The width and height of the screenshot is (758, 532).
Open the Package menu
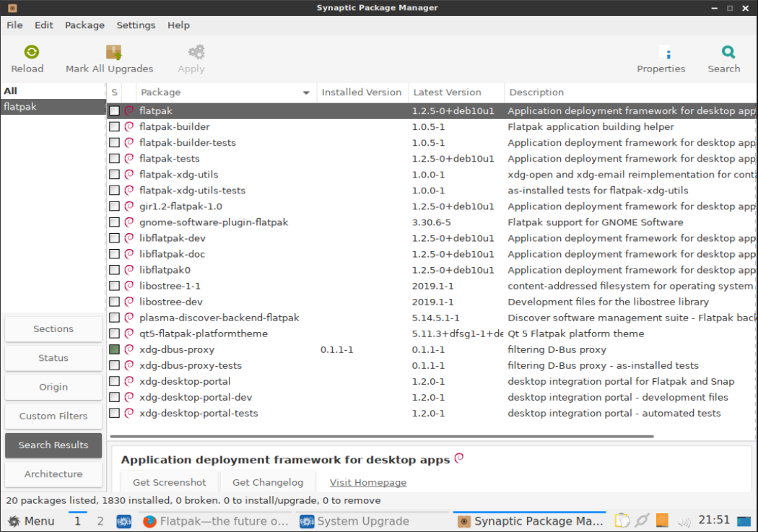pyautogui.click(x=84, y=25)
